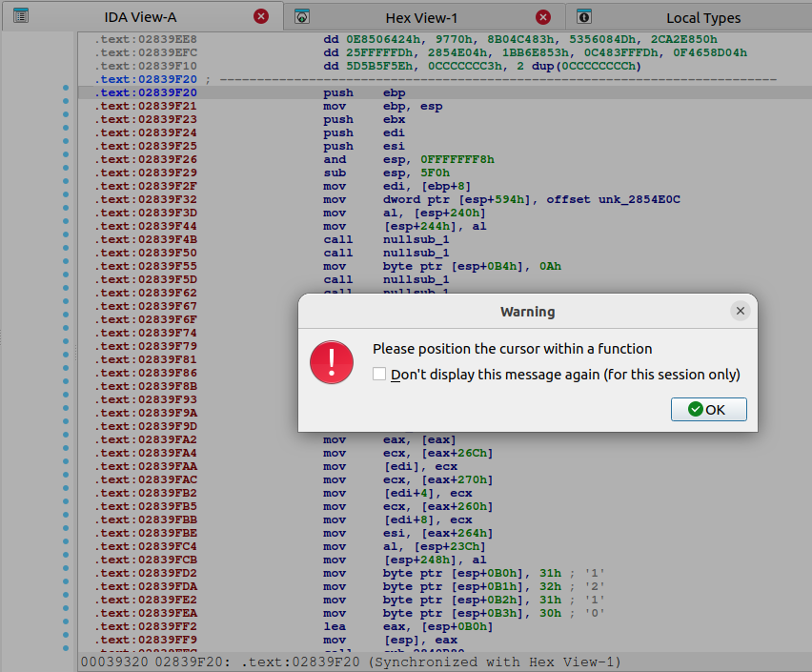Close the IDA View-A tab

coord(261,16)
